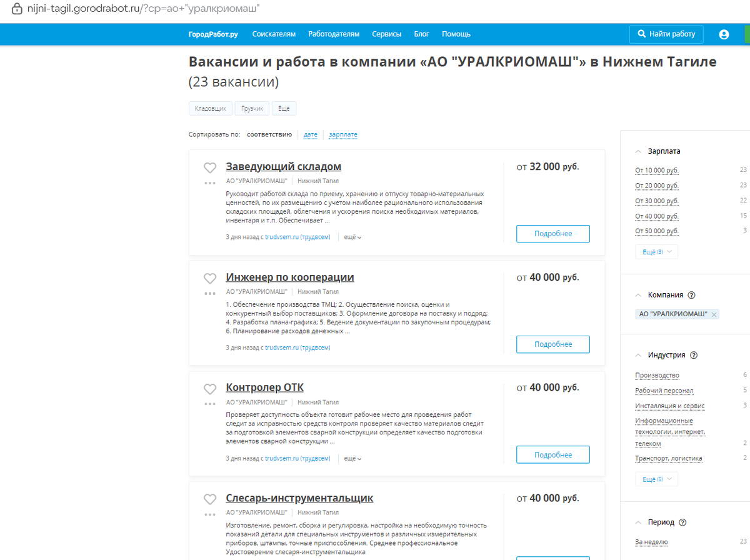Expand ещё sources under Заведующий складом
The height and width of the screenshot is (560, 750).
click(352, 237)
